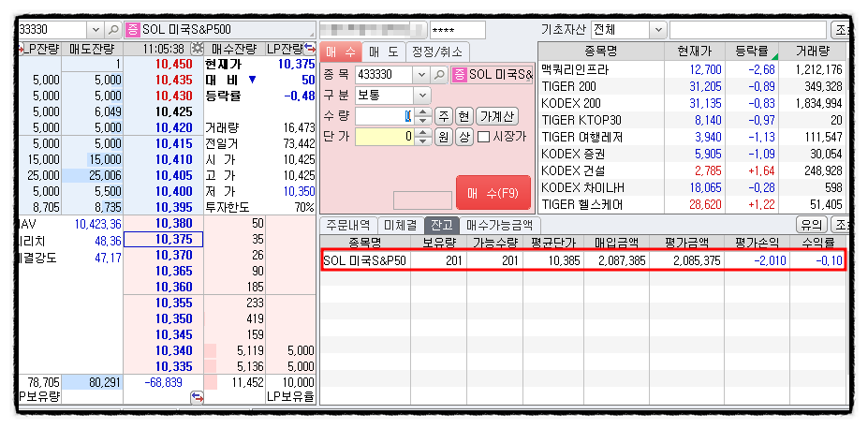
Task: Open stock search magnifier beside SOL 미국S&P500 title
Action: (113, 29)
